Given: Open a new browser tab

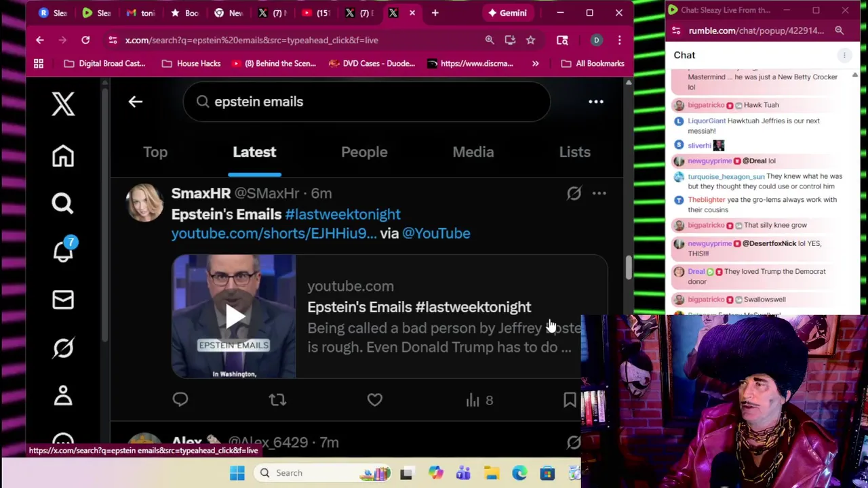Looking at the screenshot, I should [435, 13].
